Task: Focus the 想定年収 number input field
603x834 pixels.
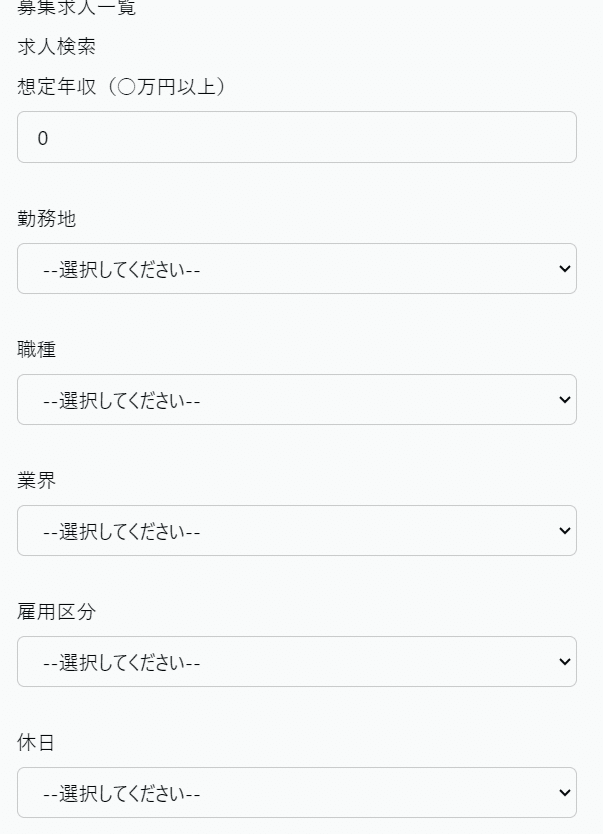Action: 296,138
